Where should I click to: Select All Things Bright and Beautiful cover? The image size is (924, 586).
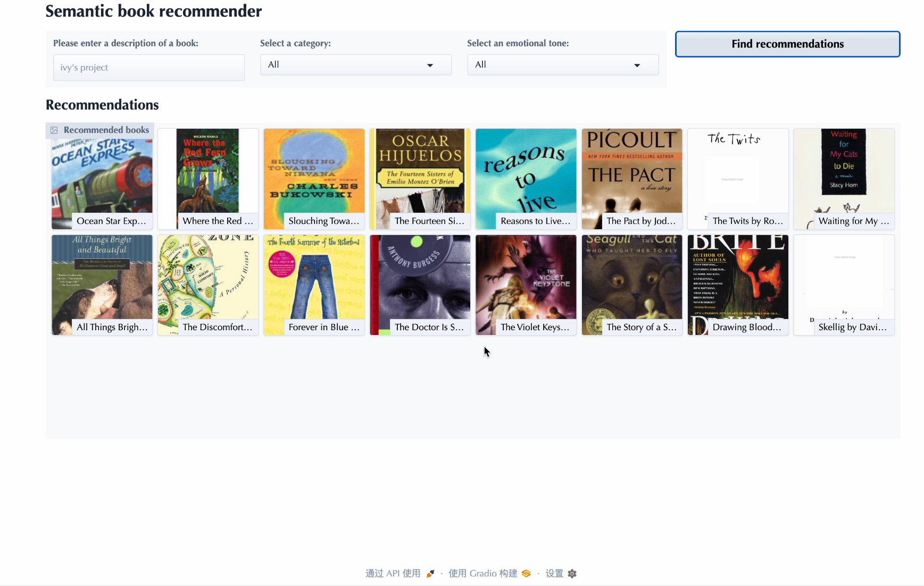tap(102, 285)
